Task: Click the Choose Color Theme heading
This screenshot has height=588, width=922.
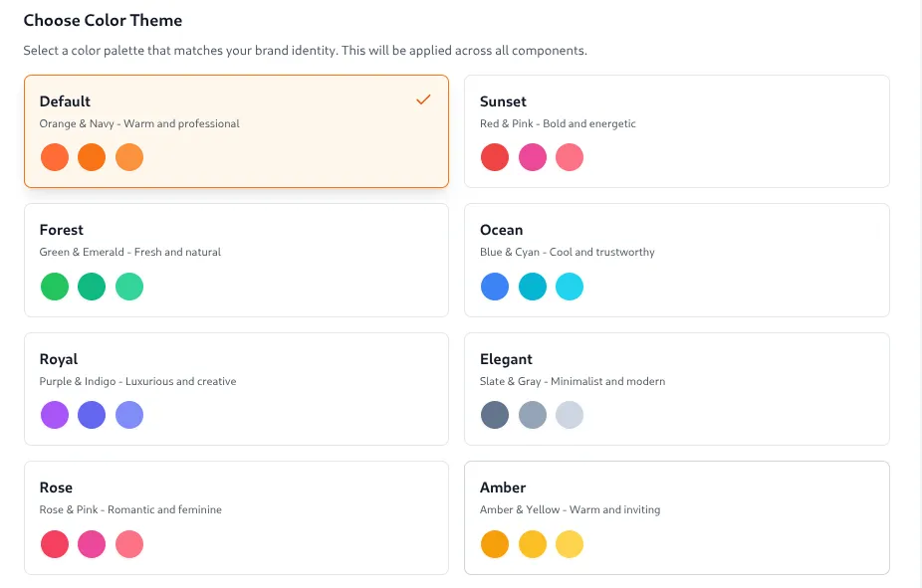Action: coord(103,20)
